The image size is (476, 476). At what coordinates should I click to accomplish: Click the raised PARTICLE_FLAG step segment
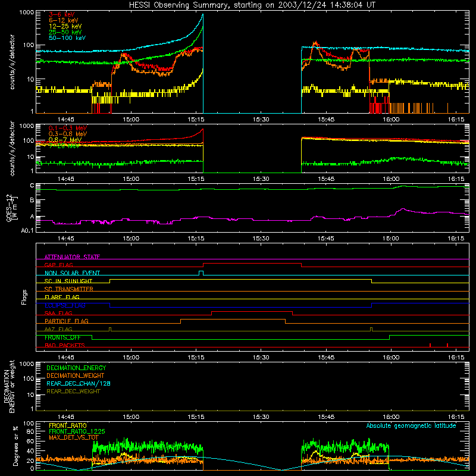(x=233, y=320)
